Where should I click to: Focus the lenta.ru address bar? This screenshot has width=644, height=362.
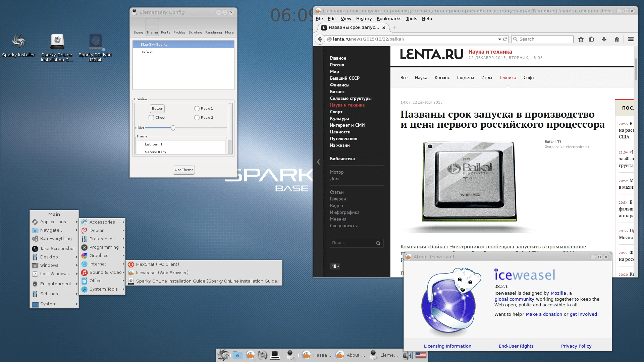tap(414, 39)
